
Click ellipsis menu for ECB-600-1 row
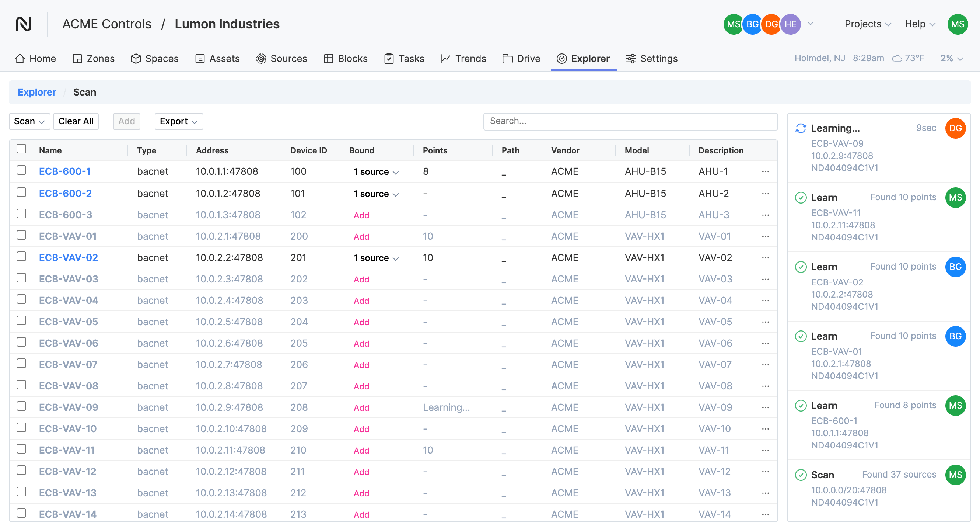click(766, 172)
